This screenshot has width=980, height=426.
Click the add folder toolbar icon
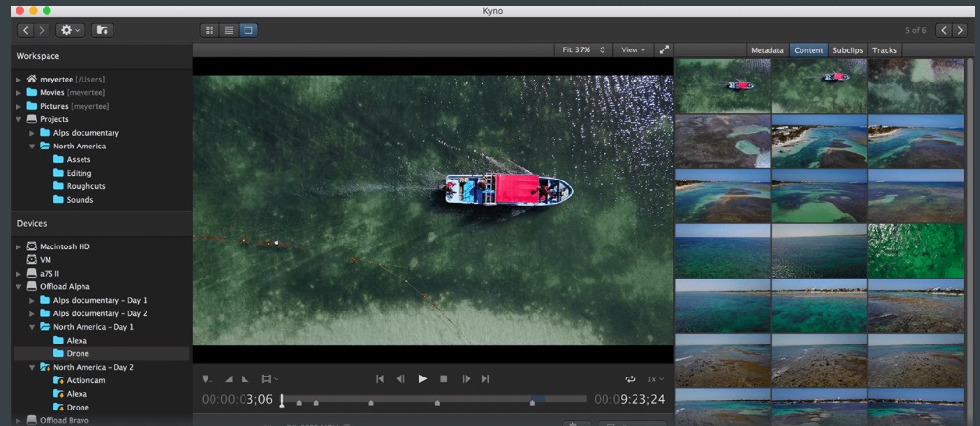102,30
